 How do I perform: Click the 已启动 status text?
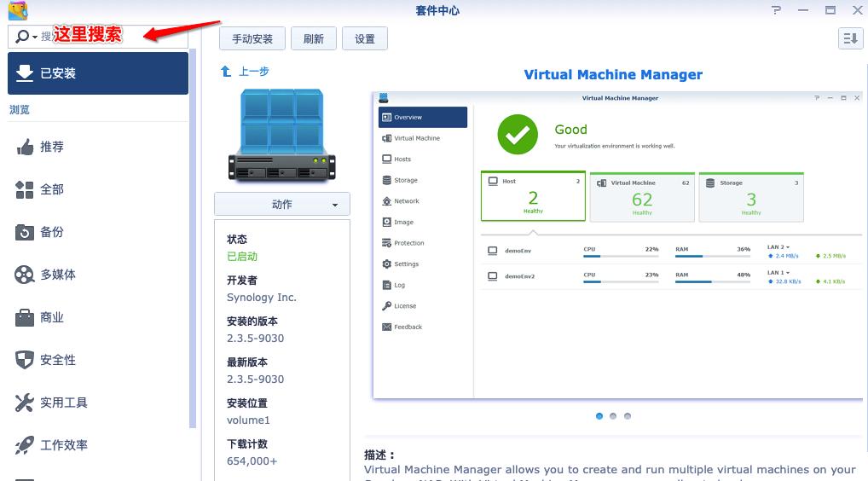pyautogui.click(x=242, y=256)
